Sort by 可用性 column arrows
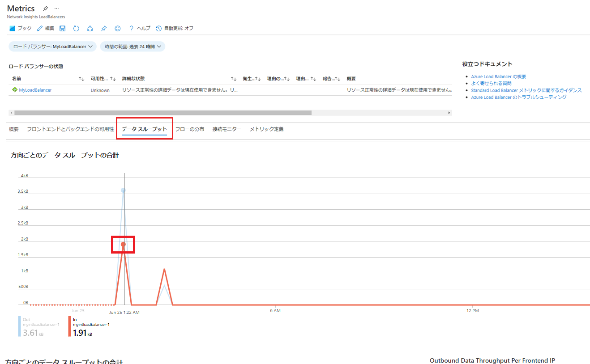 (113, 79)
